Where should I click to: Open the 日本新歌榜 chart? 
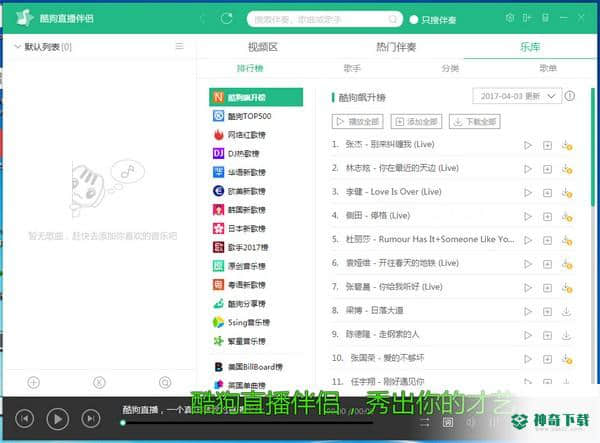(x=256, y=228)
